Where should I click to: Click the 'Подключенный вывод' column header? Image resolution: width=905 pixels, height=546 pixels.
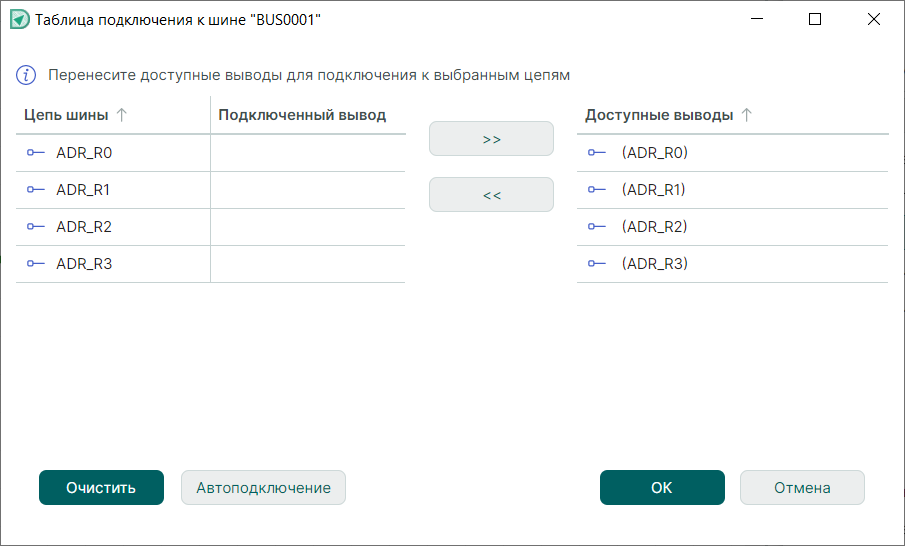click(302, 115)
